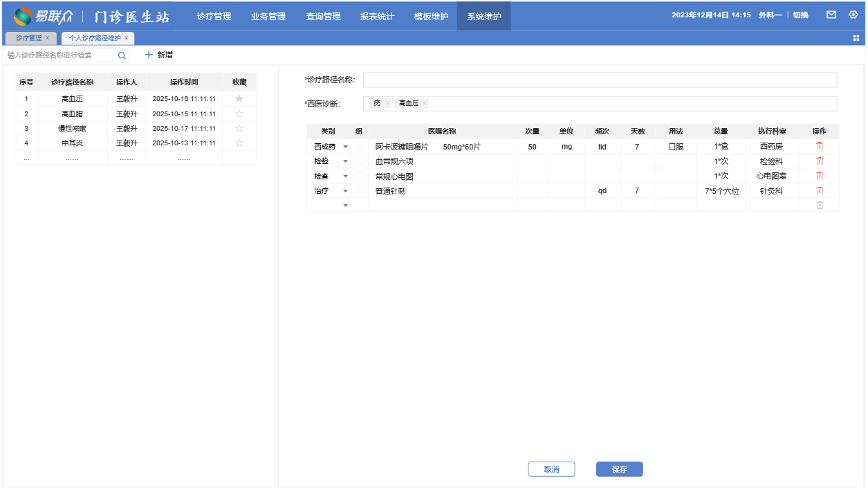Open the 业务管理 menu
The image size is (868, 490).
[x=268, y=16]
